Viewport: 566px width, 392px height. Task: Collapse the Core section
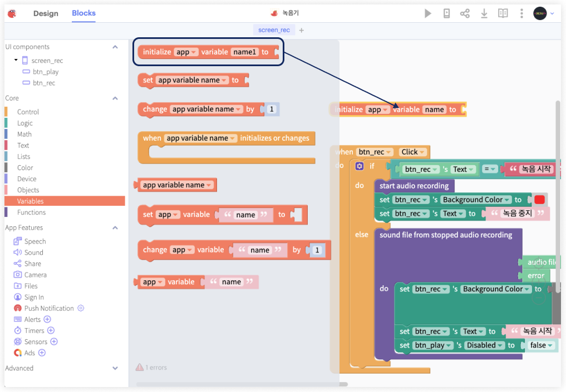pos(115,98)
